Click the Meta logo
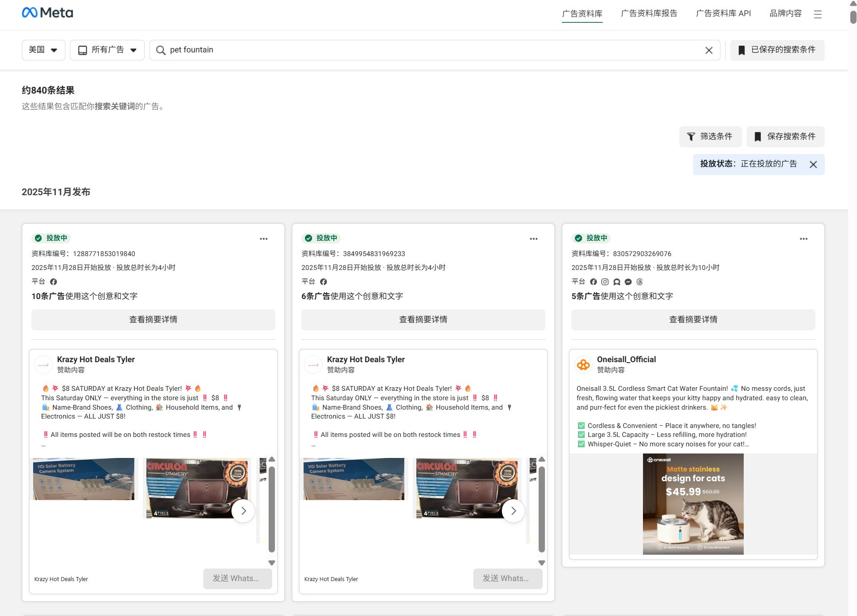Viewport: 857px width, 616px height. (x=47, y=13)
